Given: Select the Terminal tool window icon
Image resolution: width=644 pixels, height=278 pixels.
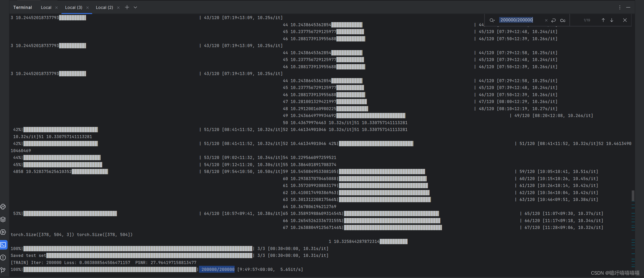Looking at the screenshot, I should point(3,245).
